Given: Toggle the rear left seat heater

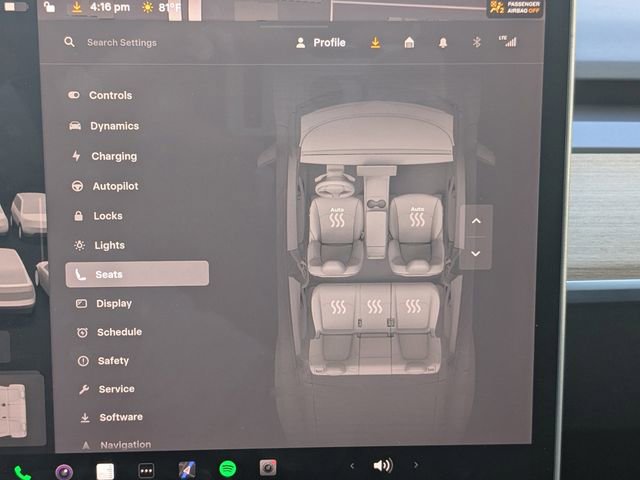Looking at the screenshot, I should tap(338, 307).
